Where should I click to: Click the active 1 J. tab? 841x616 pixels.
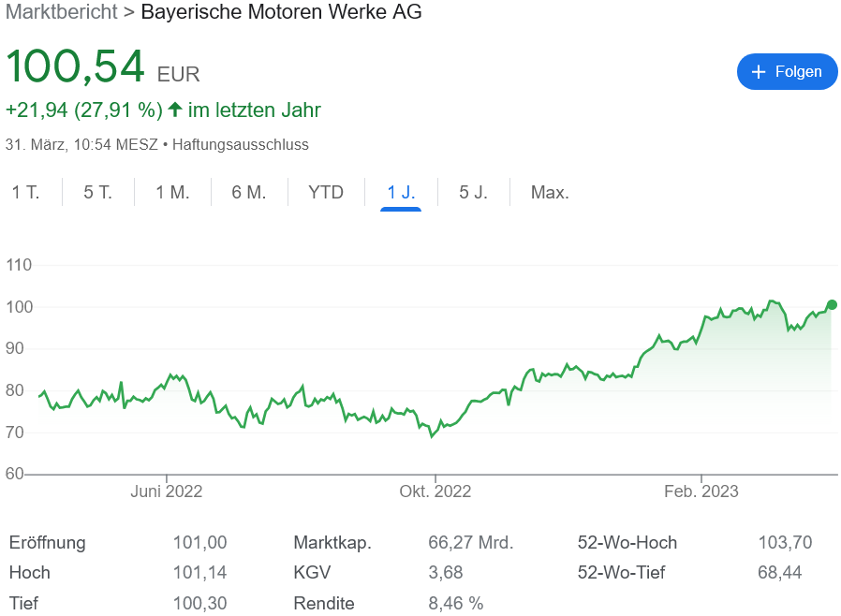(x=401, y=193)
